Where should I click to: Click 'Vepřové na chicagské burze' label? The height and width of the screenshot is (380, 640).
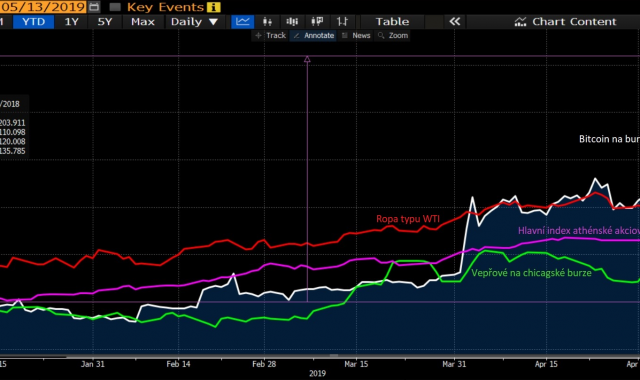[x=531, y=273]
